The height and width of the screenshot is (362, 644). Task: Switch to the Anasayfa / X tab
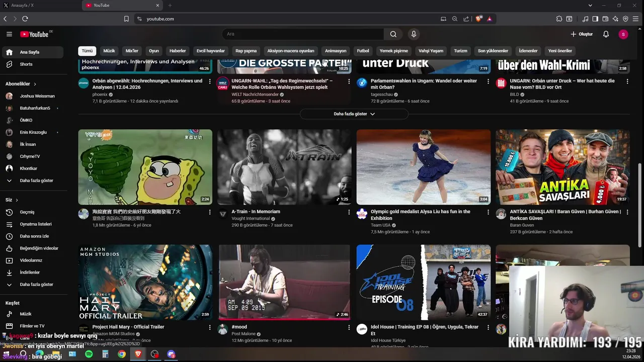(x=40, y=6)
